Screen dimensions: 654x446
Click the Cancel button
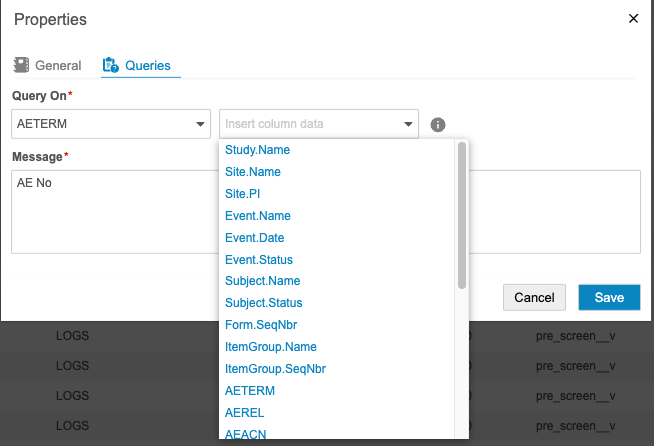[x=534, y=297]
